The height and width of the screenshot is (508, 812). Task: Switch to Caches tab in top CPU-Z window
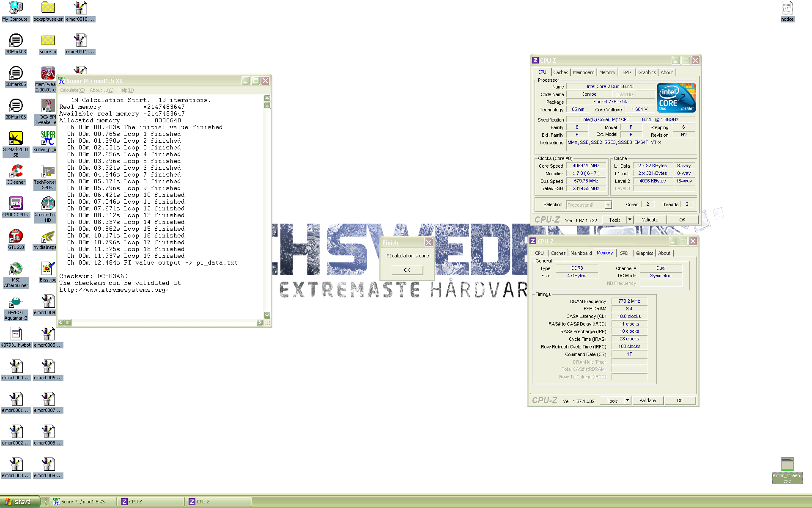coord(560,72)
